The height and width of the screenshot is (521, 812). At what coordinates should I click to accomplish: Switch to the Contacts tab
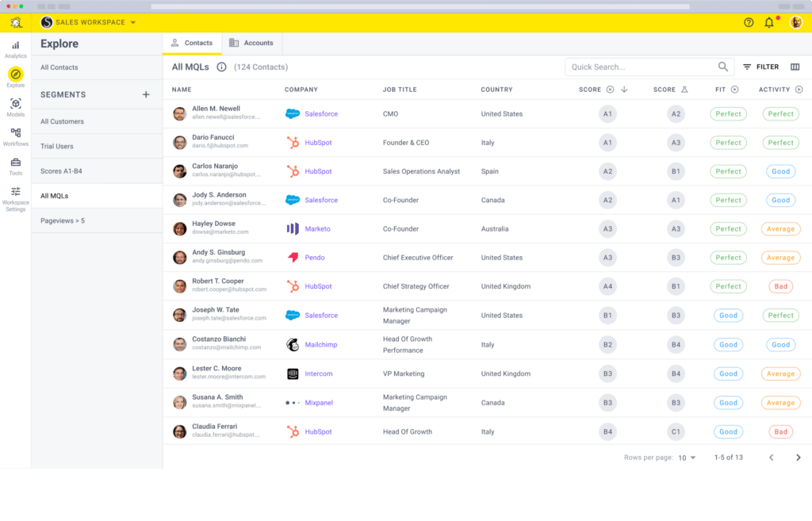tap(192, 43)
